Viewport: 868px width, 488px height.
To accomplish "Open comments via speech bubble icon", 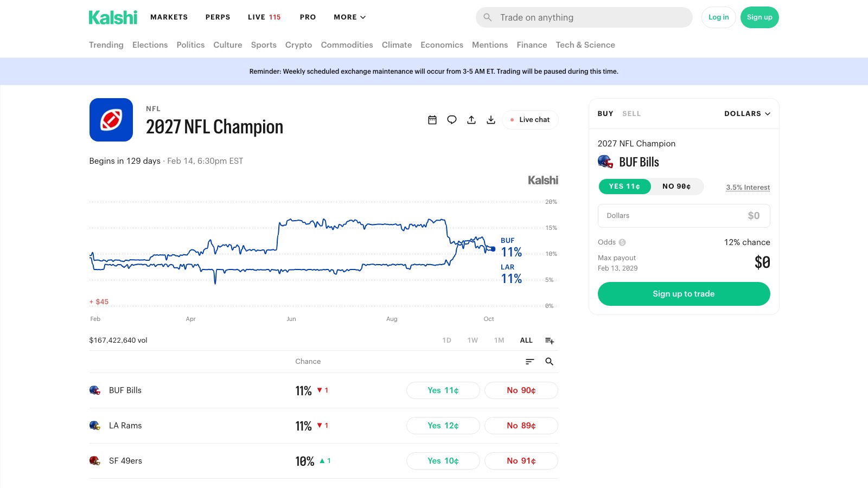I will pos(452,120).
